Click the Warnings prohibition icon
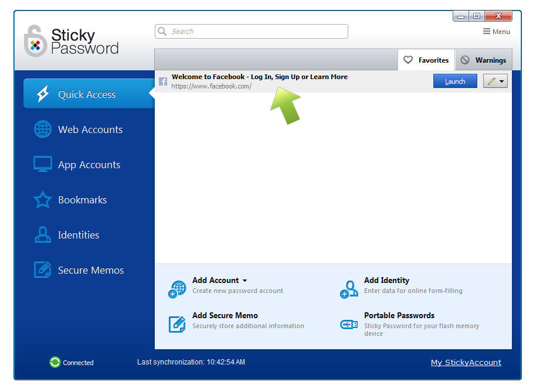Viewport: 533px width, 392px height. 464,60
